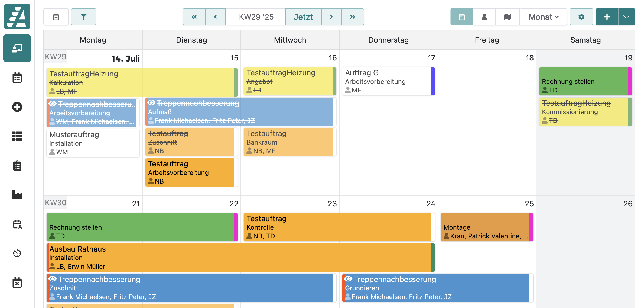Image resolution: width=644 pixels, height=308 pixels.
Task: Click the filter funnel icon
Action: click(83, 17)
